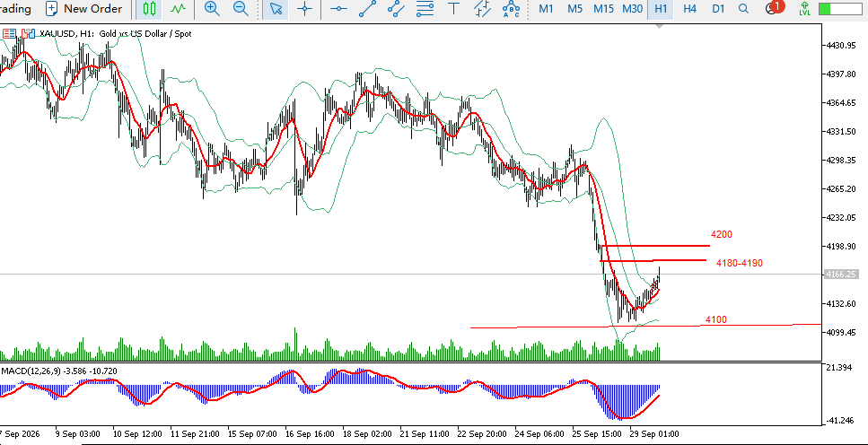
Task: Click the 4099.45 price scale value
Action: pyautogui.click(x=842, y=333)
